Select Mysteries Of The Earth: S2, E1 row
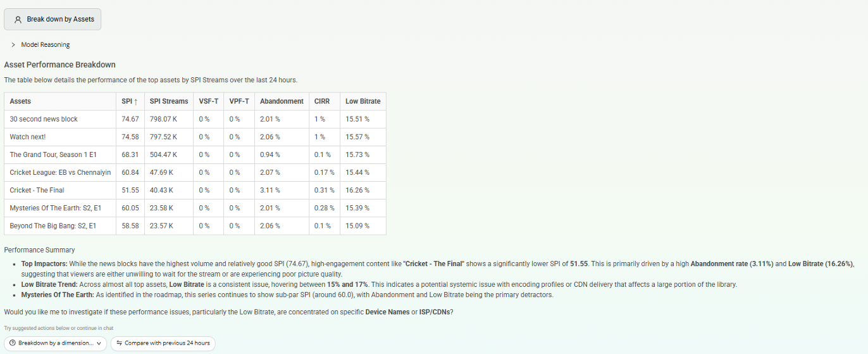The height and width of the screenshot is (354, 868). pos(195,208)
